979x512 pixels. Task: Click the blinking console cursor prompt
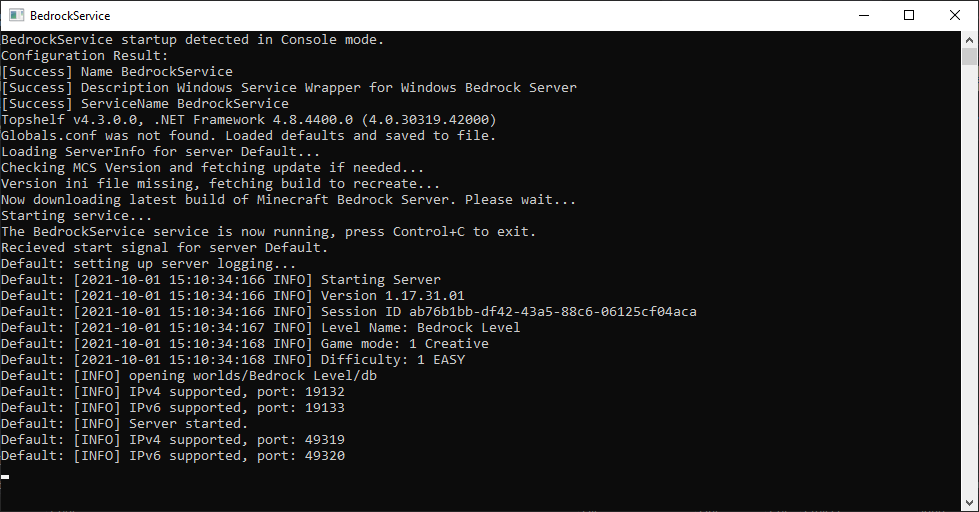tap(5, 477)
